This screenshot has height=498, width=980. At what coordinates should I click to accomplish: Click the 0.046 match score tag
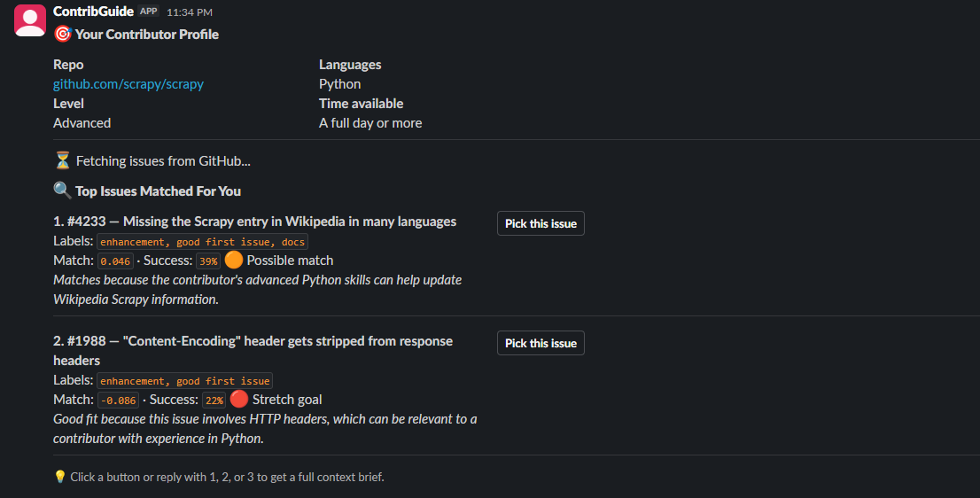point(115,261)
